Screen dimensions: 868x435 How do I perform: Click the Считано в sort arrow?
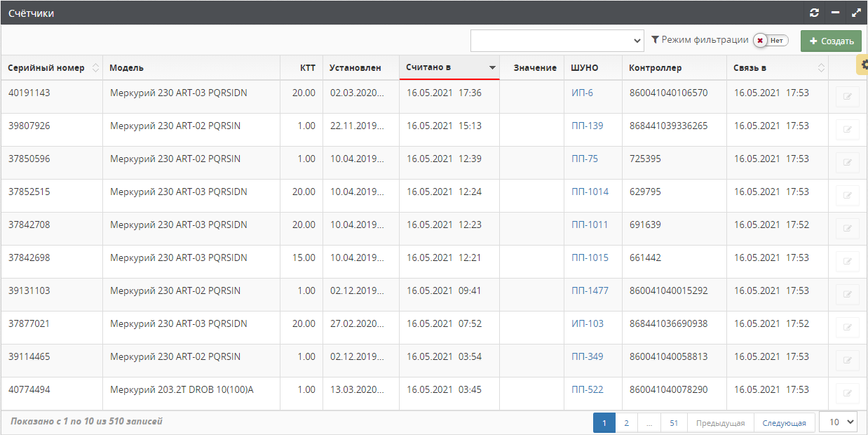coord(492,68)
